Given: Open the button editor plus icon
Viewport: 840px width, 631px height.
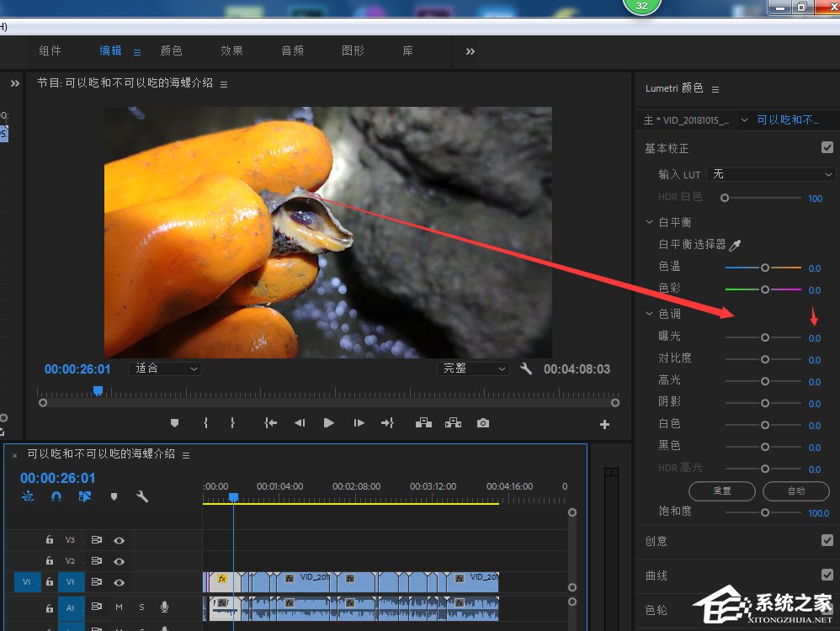Looking at the screenshot, I should (x=604, y=425).
